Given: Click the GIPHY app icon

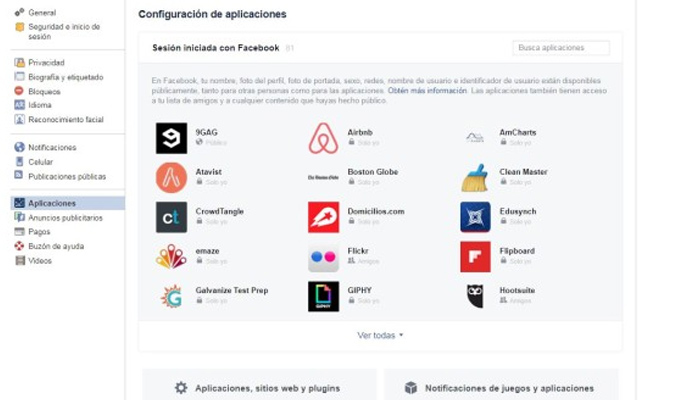Looking at the screenshot, I should pyautogui.click(x=323, y=296).
